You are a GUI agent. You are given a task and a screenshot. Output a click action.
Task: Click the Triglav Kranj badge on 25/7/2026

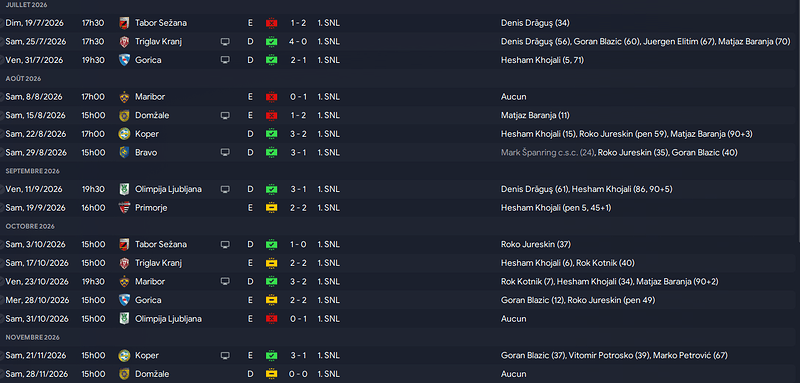click(124, 42)
